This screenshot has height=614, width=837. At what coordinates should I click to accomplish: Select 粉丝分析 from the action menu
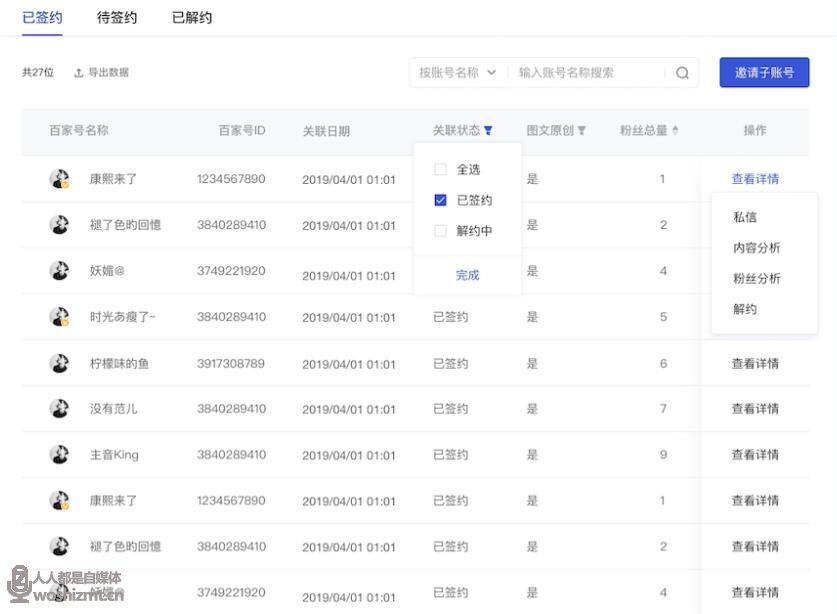pyautogui.click(x=756, y=279)
